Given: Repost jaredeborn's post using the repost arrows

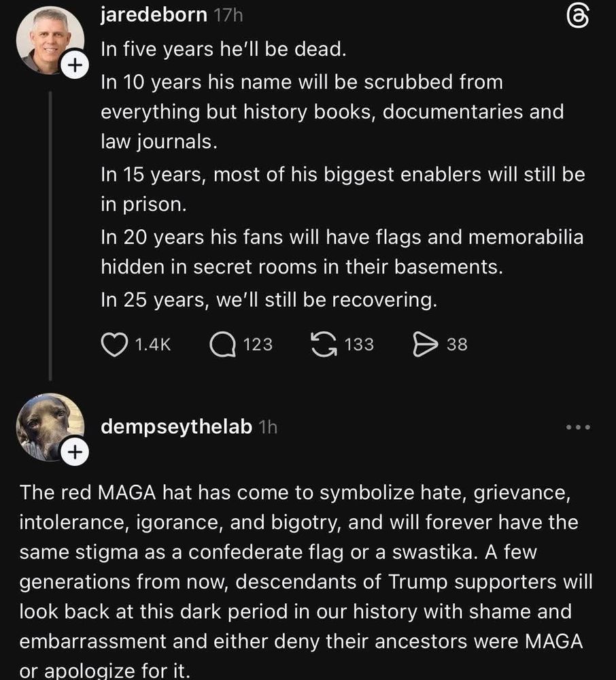Looking at the screenshot, I should [324, 344].
